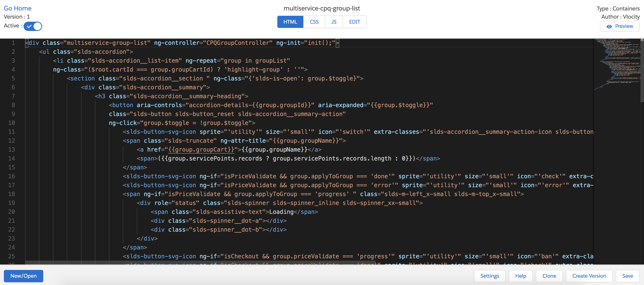Click the Help button

point(521,276)
